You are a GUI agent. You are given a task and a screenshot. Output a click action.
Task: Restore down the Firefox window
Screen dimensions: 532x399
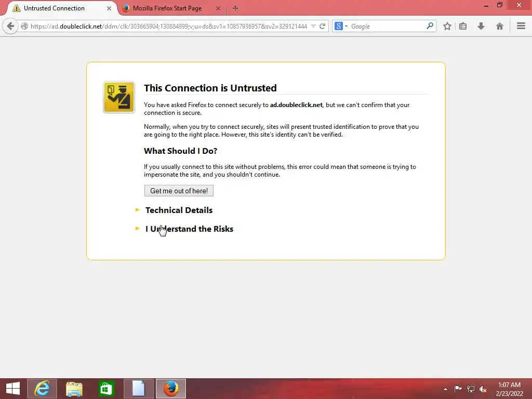pos(500,5)
